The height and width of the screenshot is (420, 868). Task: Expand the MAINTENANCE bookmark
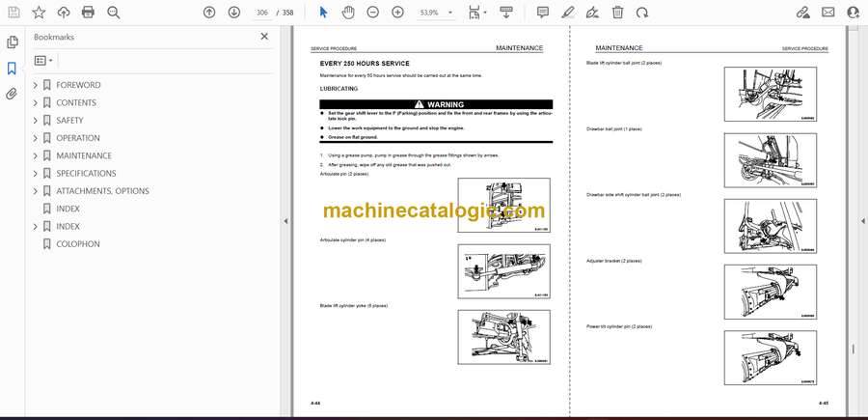36,155
